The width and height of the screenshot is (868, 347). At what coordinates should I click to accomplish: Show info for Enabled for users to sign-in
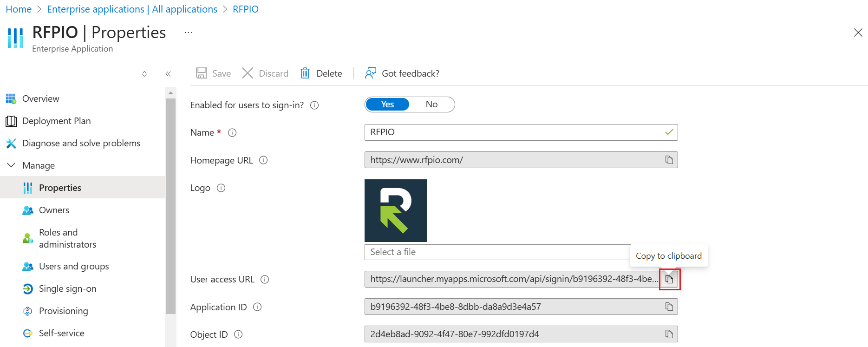[314, 105]
